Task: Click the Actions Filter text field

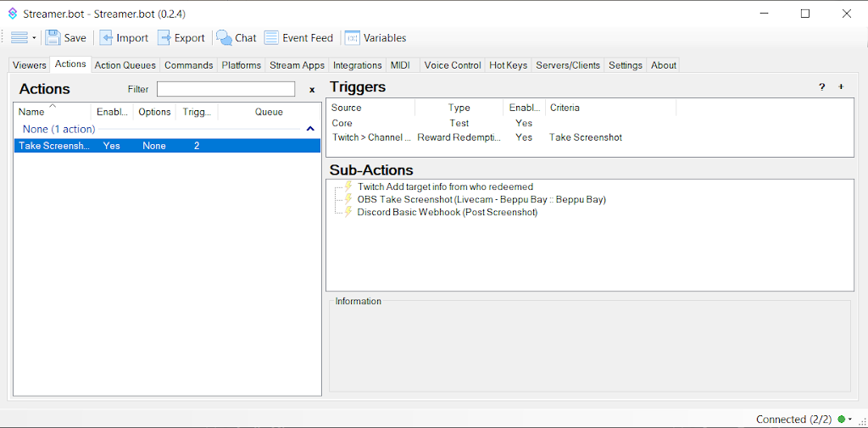Action: pos(225,89)
